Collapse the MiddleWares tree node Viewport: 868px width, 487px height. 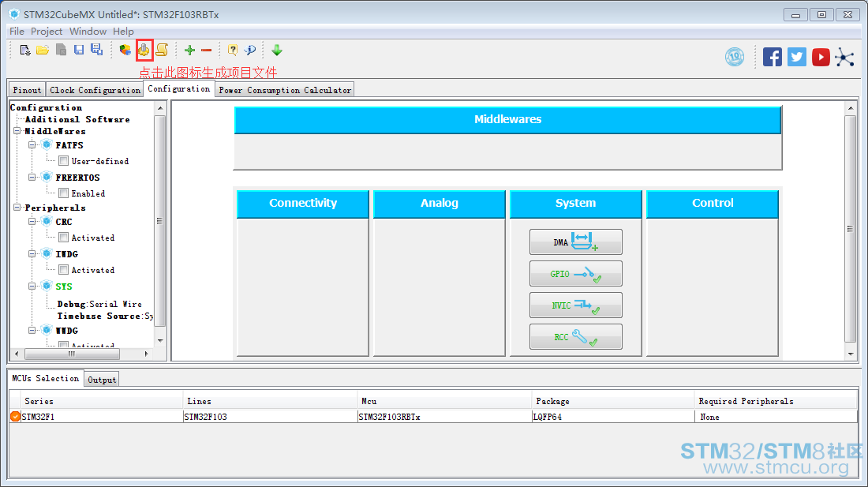pos(17,131)
